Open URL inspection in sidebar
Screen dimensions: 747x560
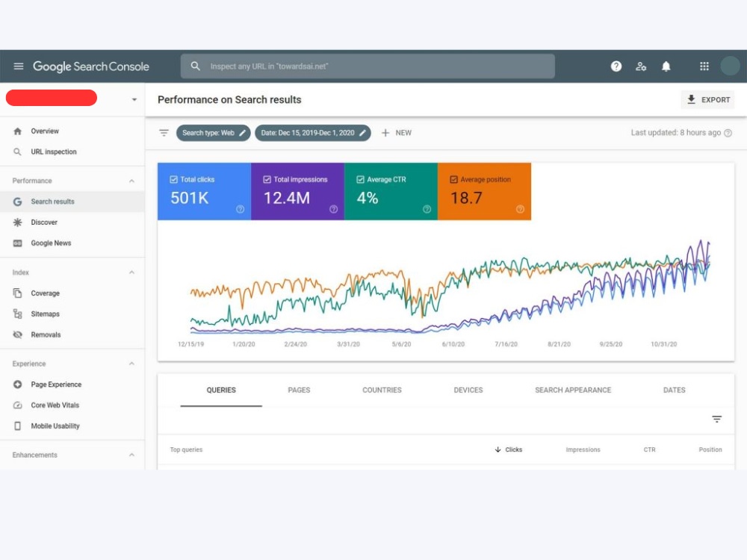click(72, 152)
